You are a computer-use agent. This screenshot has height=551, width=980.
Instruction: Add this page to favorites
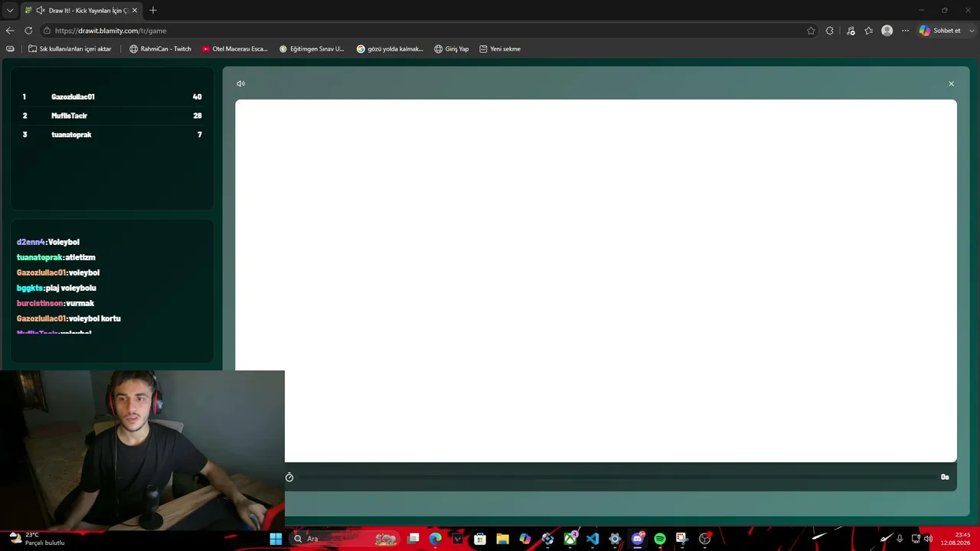811,31
